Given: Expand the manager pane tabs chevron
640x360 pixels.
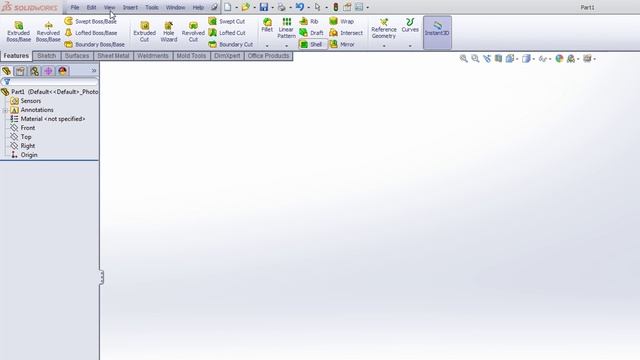Looking at the screenshot, I should tap(94, 71).
